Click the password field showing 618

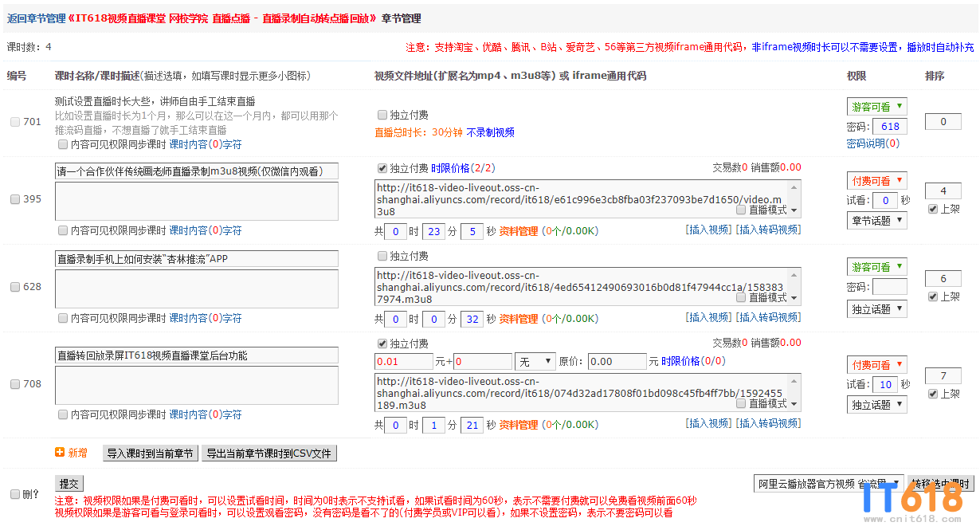889,126
